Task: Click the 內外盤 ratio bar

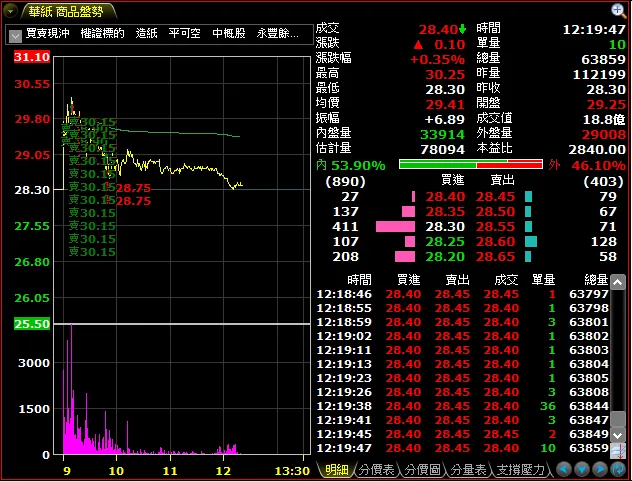Action: click(x=470, y=164)
